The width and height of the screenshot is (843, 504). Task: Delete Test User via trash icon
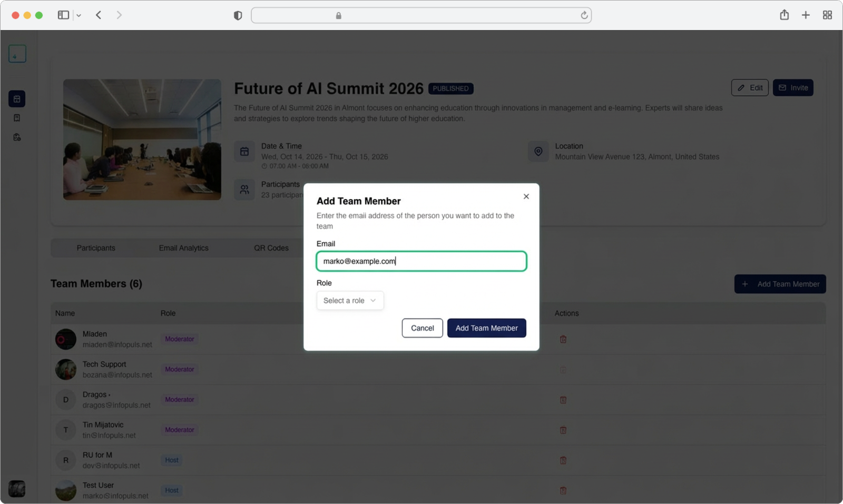pyautogui.click(x=563, y=491)
